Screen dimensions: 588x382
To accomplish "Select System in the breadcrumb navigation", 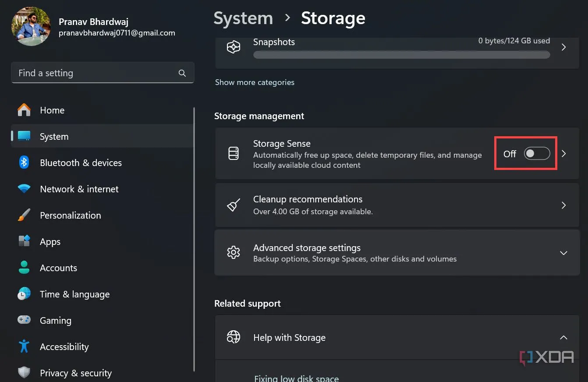I will [x=243, y=18].
